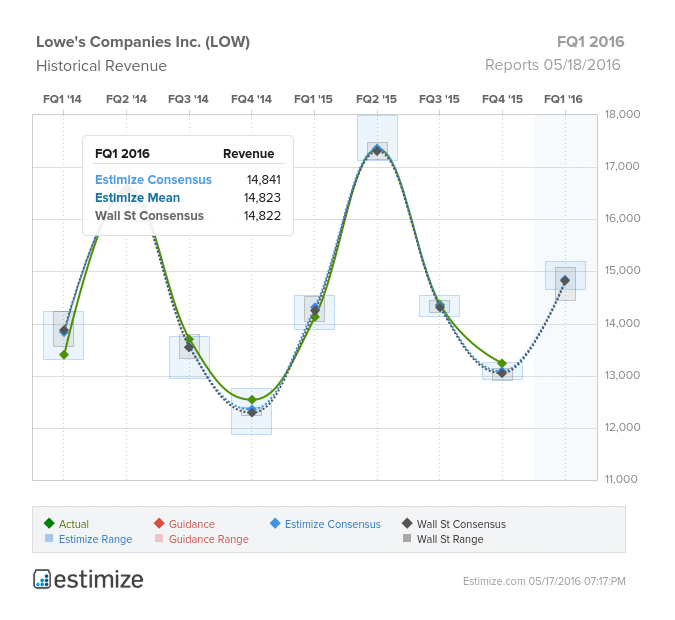Click the 14,841 consensus value

(x=263, y=180)
